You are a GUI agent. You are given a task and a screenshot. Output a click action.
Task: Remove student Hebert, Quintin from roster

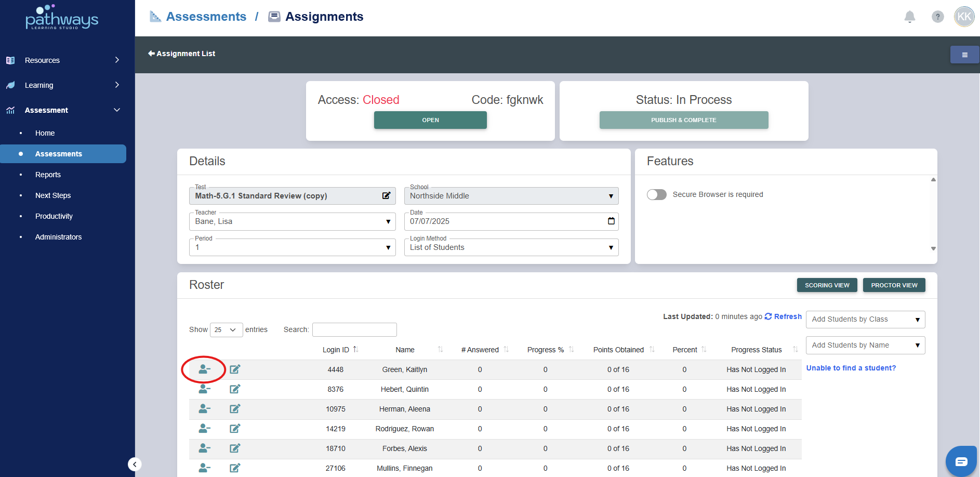[204, 389]
